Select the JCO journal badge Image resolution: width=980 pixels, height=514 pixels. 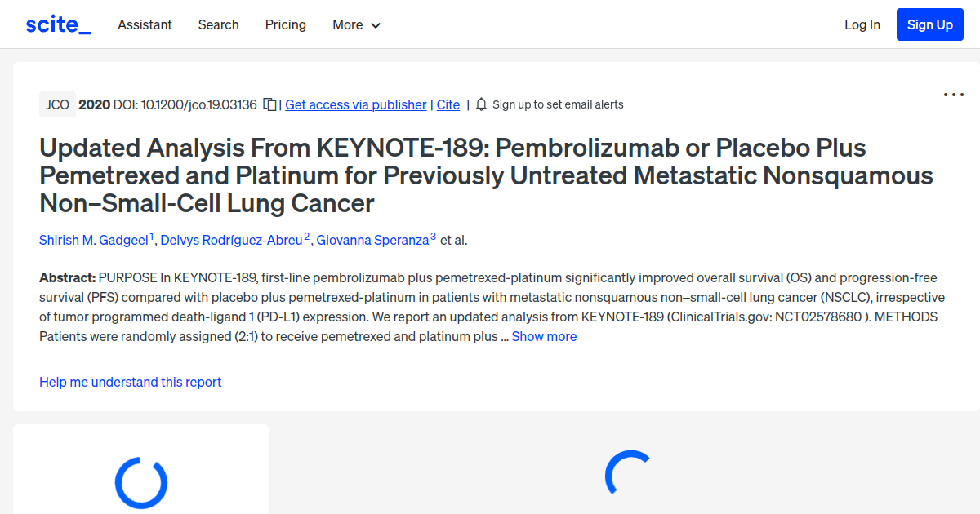point(57,104)
